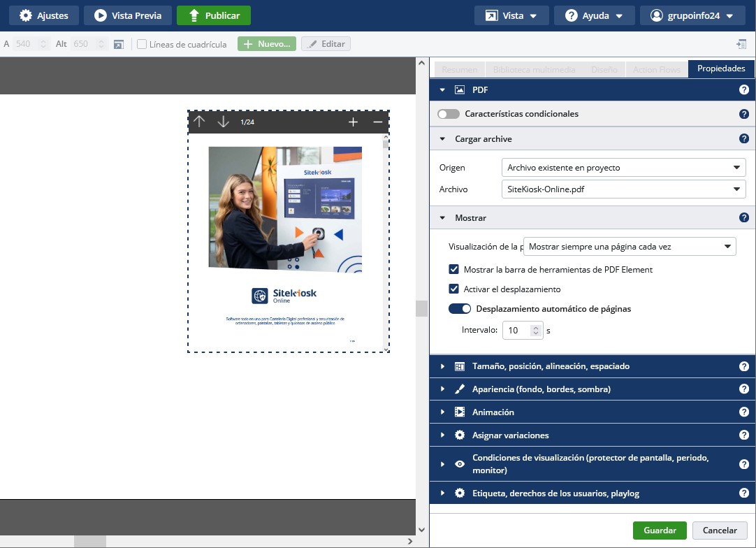Click the PDF next page down arrow
The height and width of the screenshot is (548, 756).
click(223, 122)
